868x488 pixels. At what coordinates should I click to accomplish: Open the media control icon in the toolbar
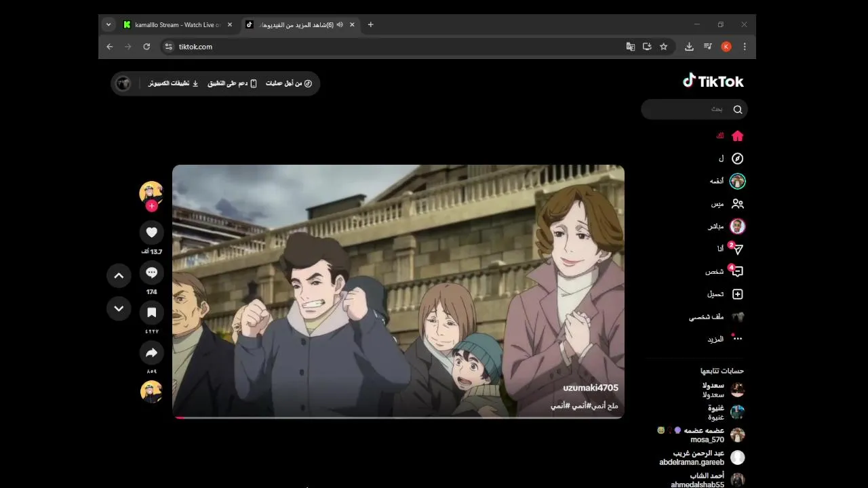point(707,47)
